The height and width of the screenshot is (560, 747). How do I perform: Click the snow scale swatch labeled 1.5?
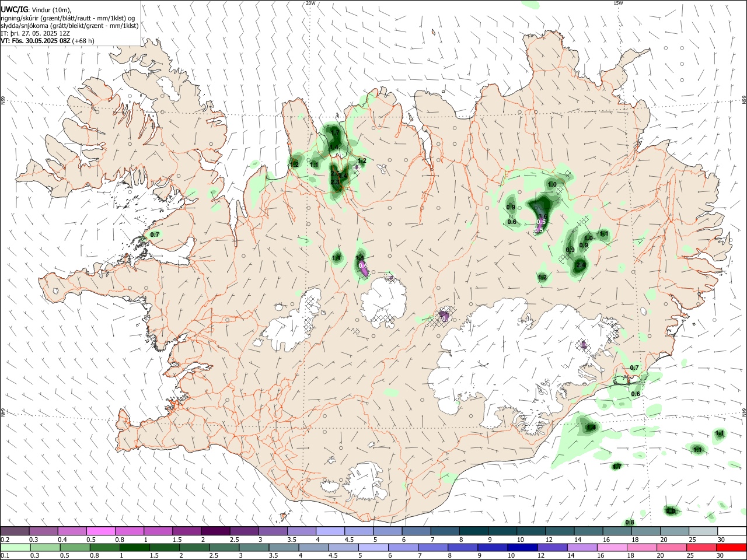[186, 531]
